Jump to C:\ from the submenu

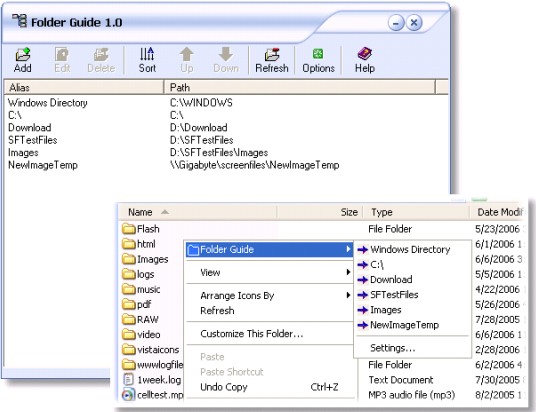pos(377,265)
